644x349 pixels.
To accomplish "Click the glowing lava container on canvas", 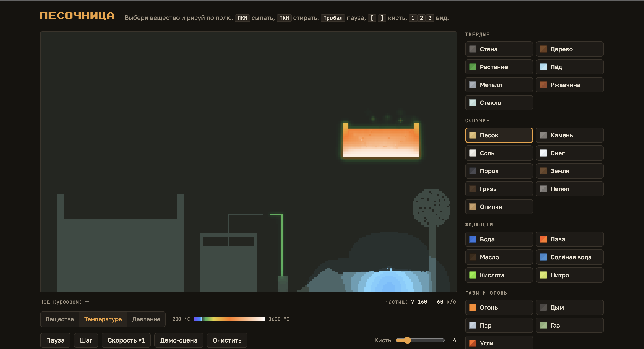I will tap(381, 140).
